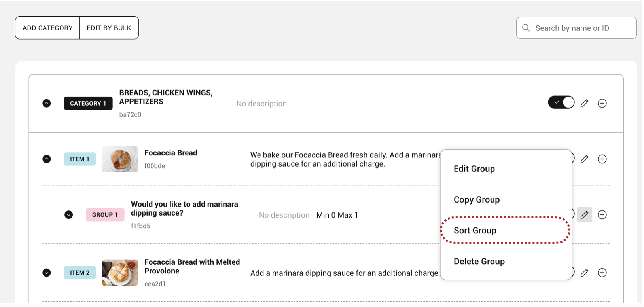Click pencil edit icon for Focaccia Bread item
644x307 pixels.
[x=584, y=159]
